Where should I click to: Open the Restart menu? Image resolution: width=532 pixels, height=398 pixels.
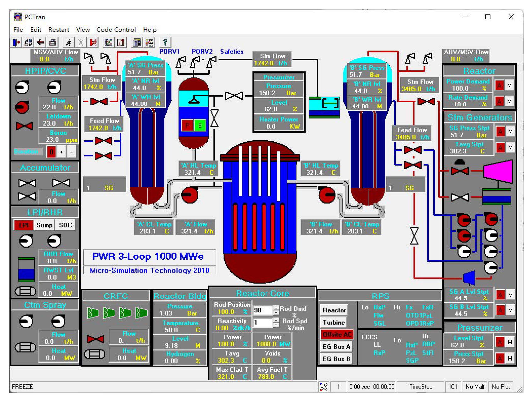[x=59, y=30]
